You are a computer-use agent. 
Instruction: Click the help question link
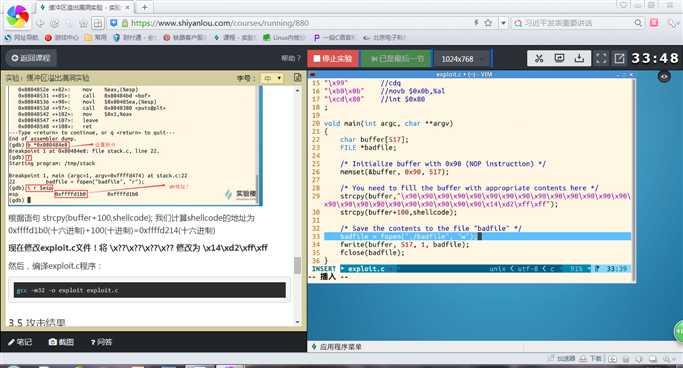coord(291,58)
